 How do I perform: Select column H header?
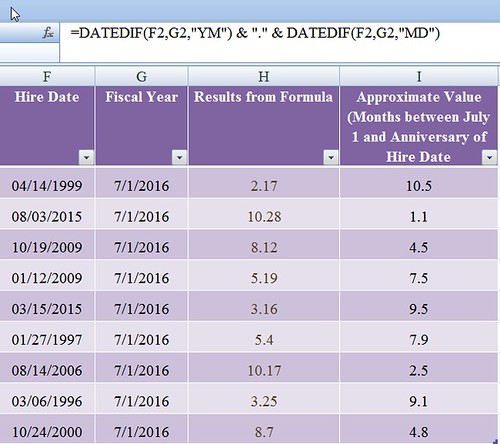(264, 76)
